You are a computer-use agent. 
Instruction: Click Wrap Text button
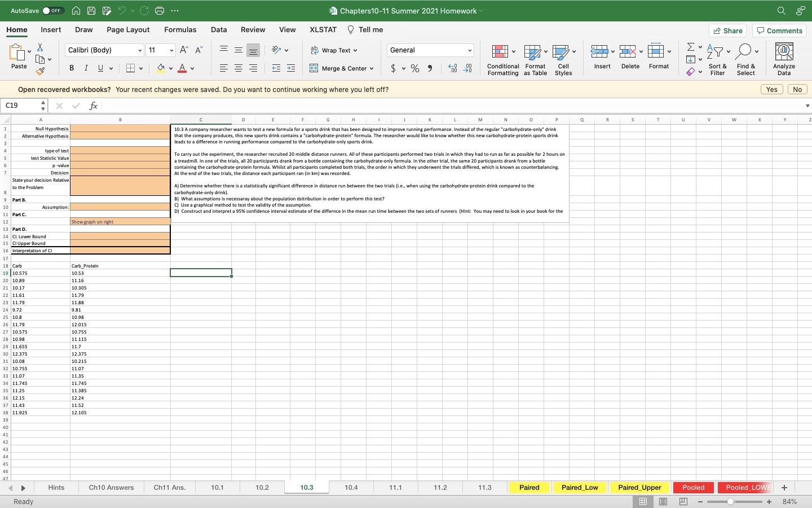(334, 50)
